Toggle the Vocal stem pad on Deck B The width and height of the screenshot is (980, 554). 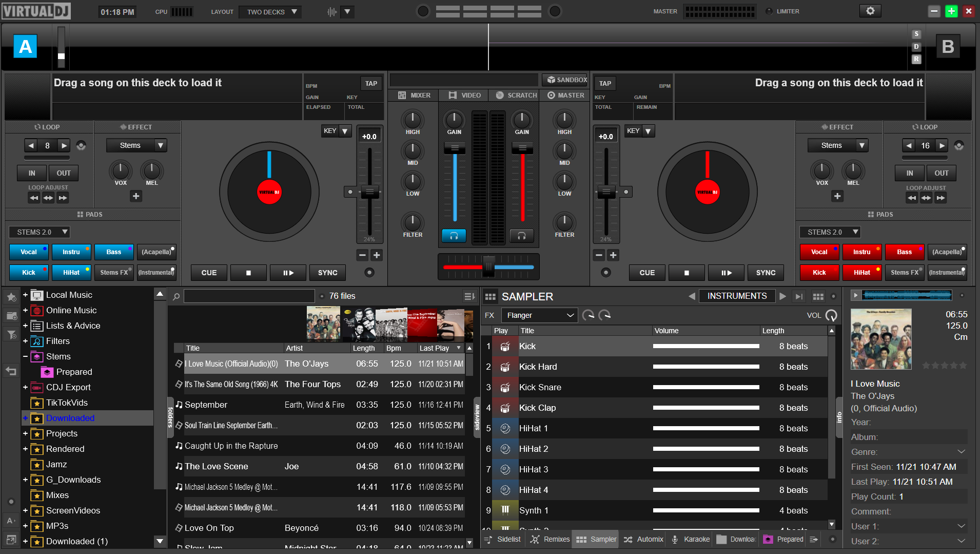point(819,252)
